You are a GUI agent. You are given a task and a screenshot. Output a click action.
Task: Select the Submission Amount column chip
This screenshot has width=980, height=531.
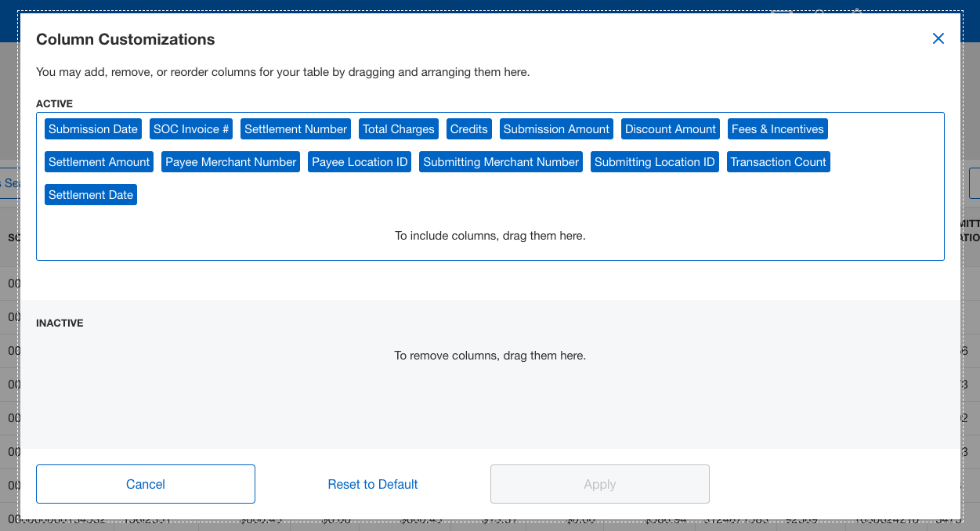[556, 129]
